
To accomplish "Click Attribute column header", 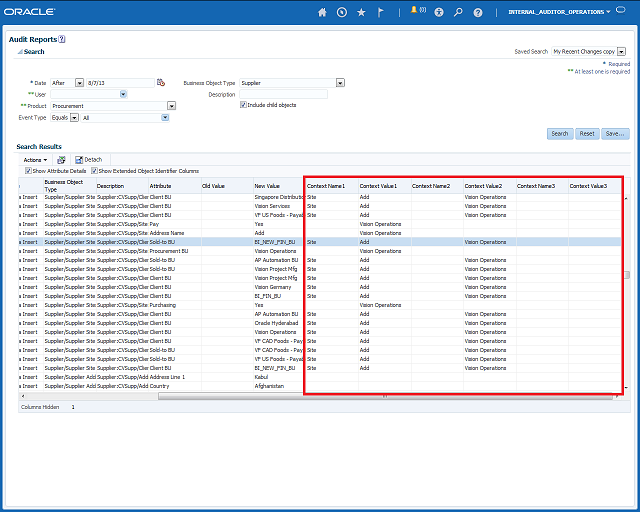I will coord(175,186).
